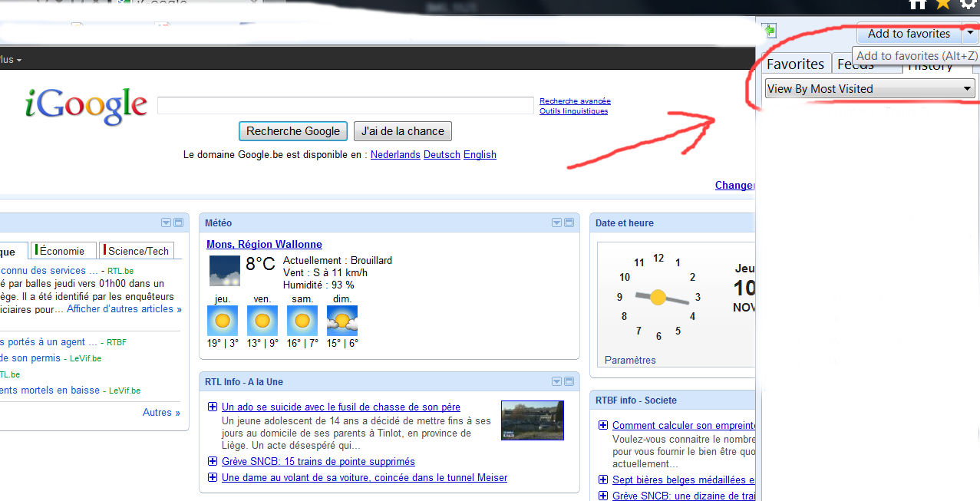Screen dimensions: 980x501
Task: Expand the 'Un ado se suicide' story
Action: [x=213, y=407]
